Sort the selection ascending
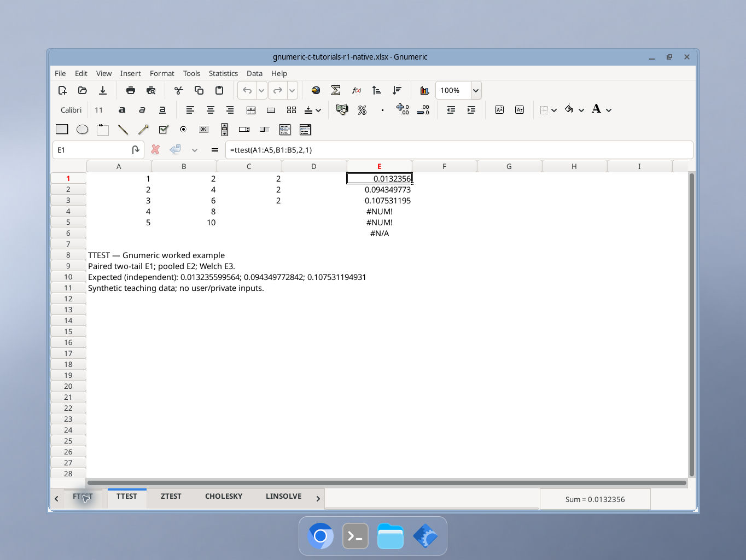746x560 pixels. point(376,90)
